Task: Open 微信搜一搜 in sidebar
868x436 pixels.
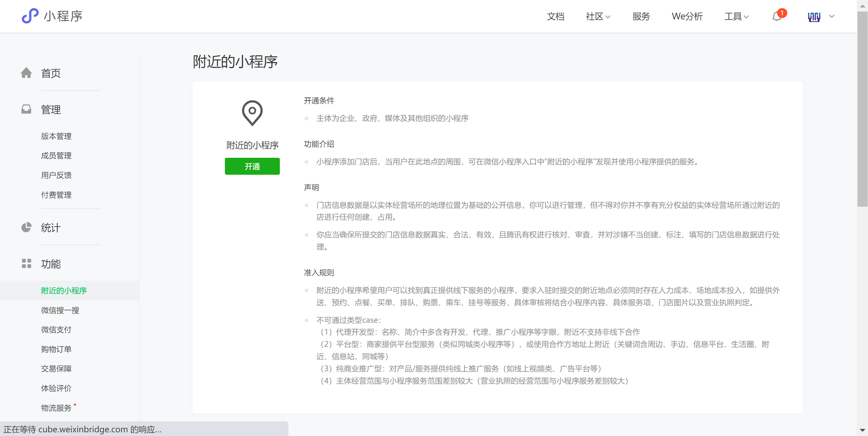Action: pos(60,310)
